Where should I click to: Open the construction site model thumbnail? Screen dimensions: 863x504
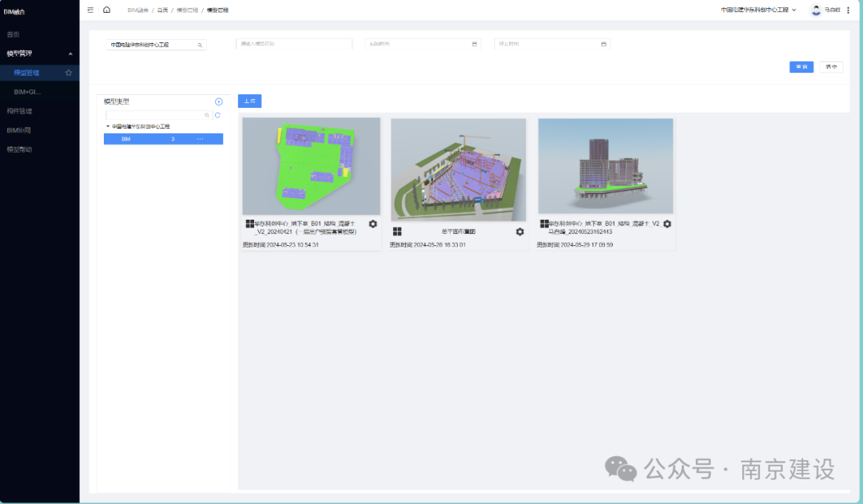coord(459,170)
